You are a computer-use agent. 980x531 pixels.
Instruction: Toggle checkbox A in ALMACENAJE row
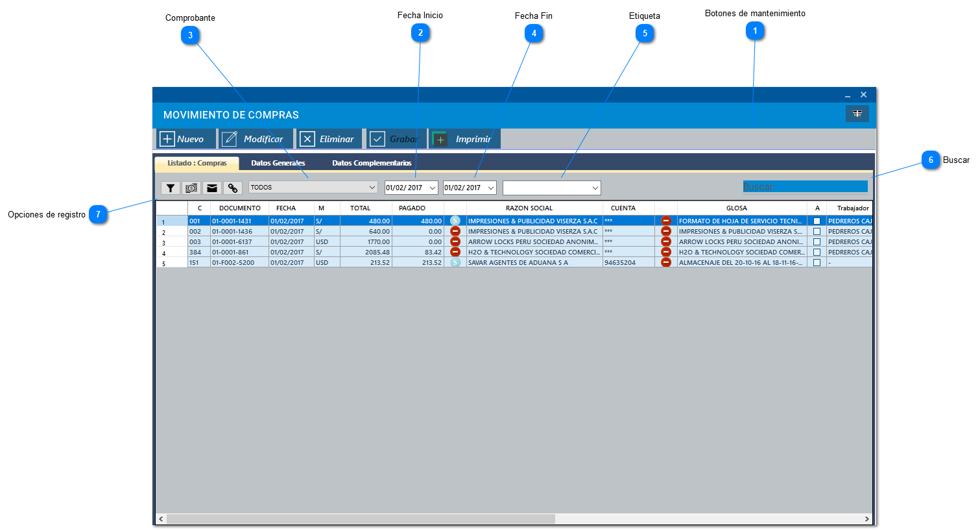pos(817,263)
